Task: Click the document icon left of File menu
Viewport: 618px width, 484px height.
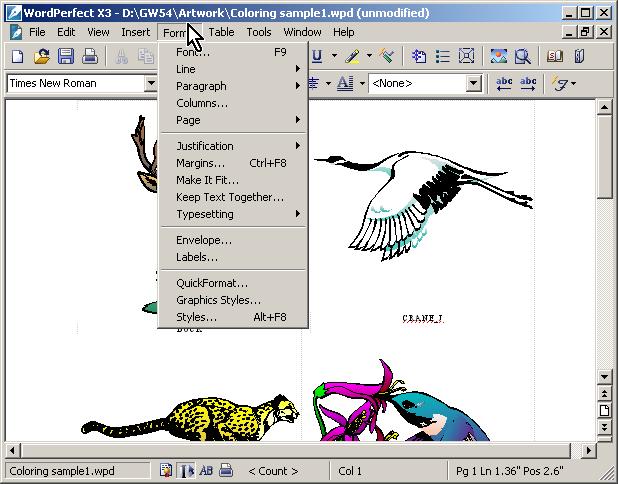Action: [16, 32]
